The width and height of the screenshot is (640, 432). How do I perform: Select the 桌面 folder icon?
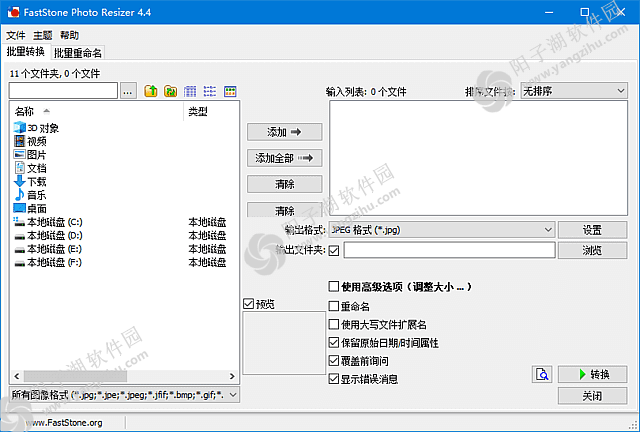point(20,208)
